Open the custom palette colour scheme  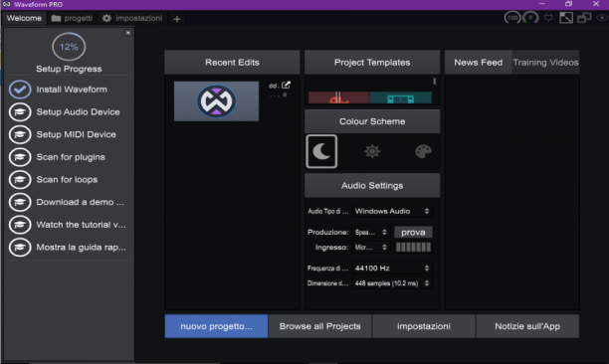[423, 151]
